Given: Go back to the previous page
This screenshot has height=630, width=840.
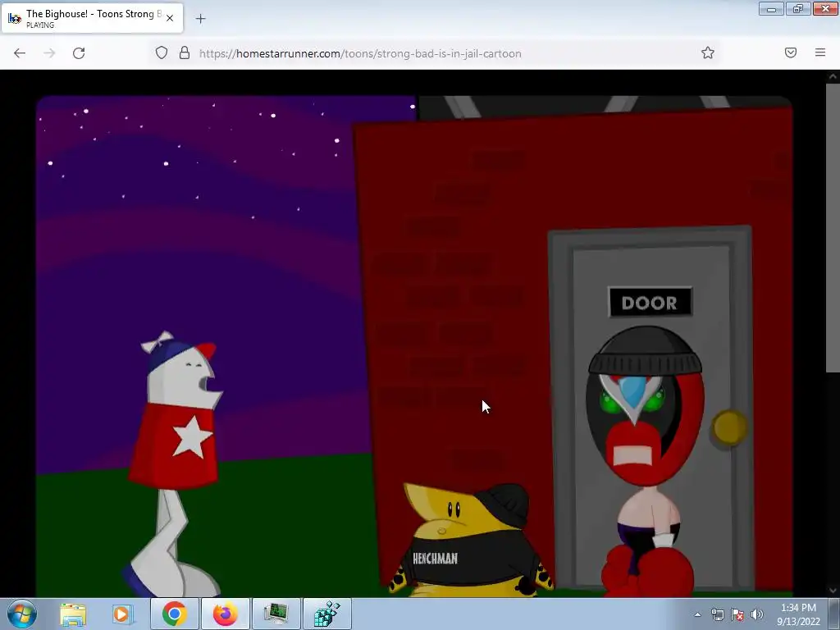Looking at the screenshot, I should pyautogui.click(x=20, y=53).
